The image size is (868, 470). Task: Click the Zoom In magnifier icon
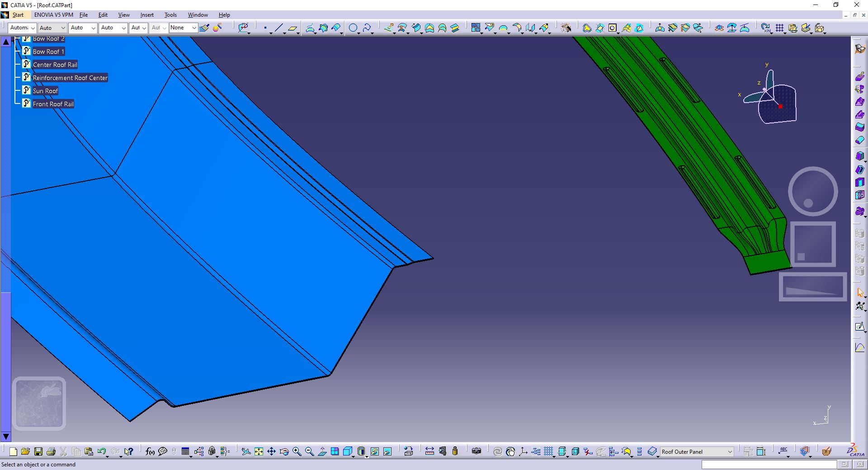297,451
